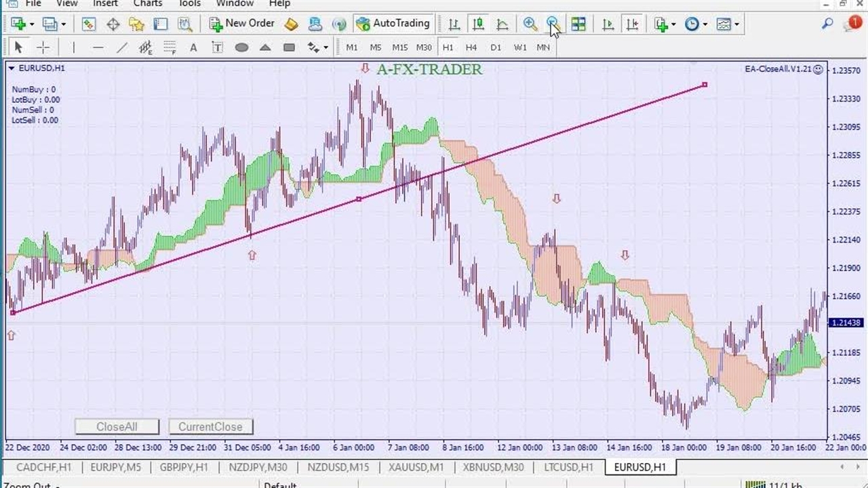This screenshot has height=488, width=868.
Task: Select the Ellipse drawing tool
Action: click(241, 47)
